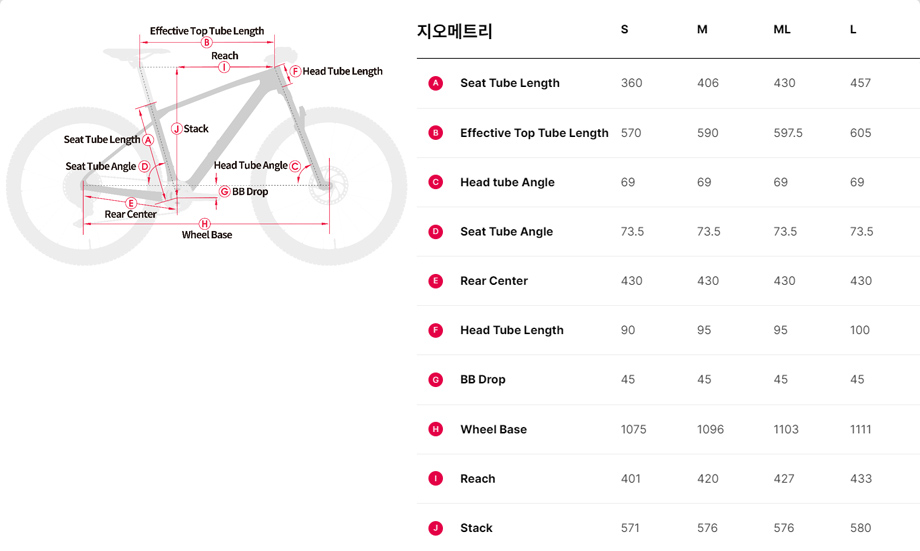Image resolution: width=920 pixels, height=551 pixels.
Task: Click circled F marker on the bike diagram
Action: 295,71
